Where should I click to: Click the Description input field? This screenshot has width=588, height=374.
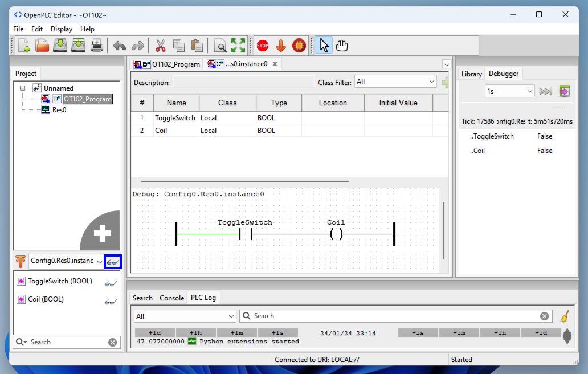click(x=243, y=82)
